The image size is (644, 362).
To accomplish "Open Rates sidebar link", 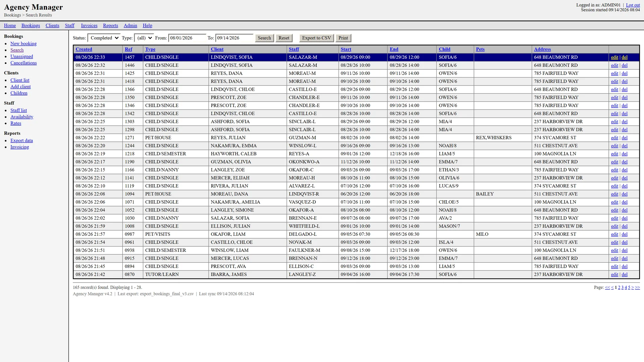I will click(16, 123).
